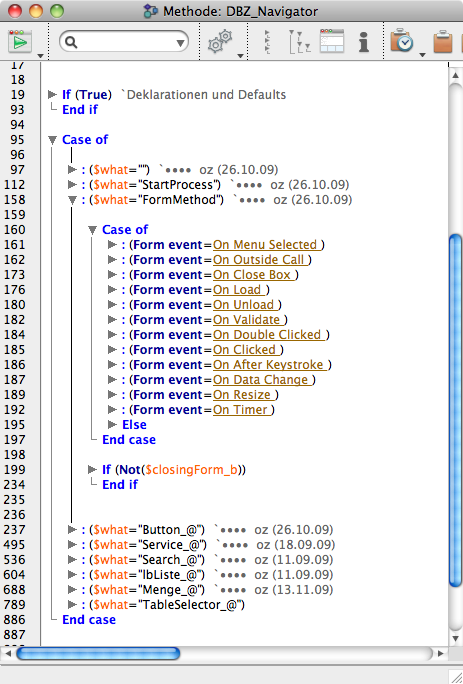The width and height of the screenshot is (463, 684).
Task: Run the method with green play icon
Action: [20, 42]
